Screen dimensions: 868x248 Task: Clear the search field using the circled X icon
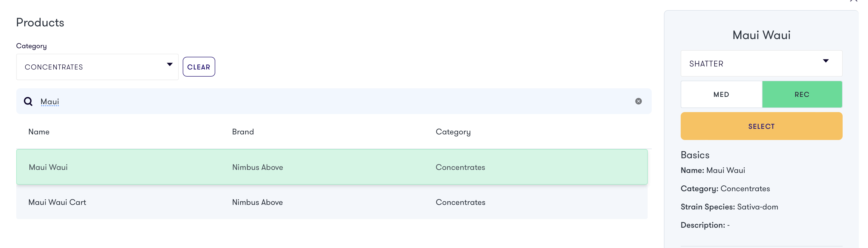click(639, 101)
